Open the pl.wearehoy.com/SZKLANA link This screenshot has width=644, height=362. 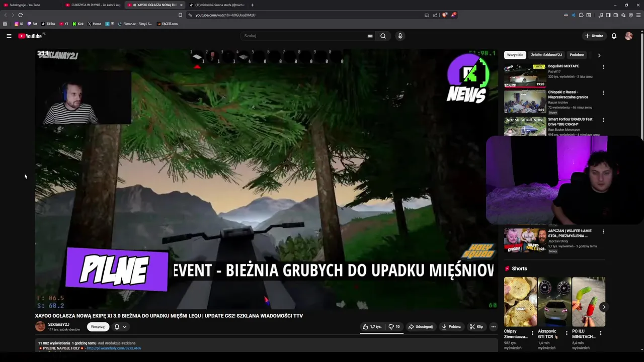(114, 348)
